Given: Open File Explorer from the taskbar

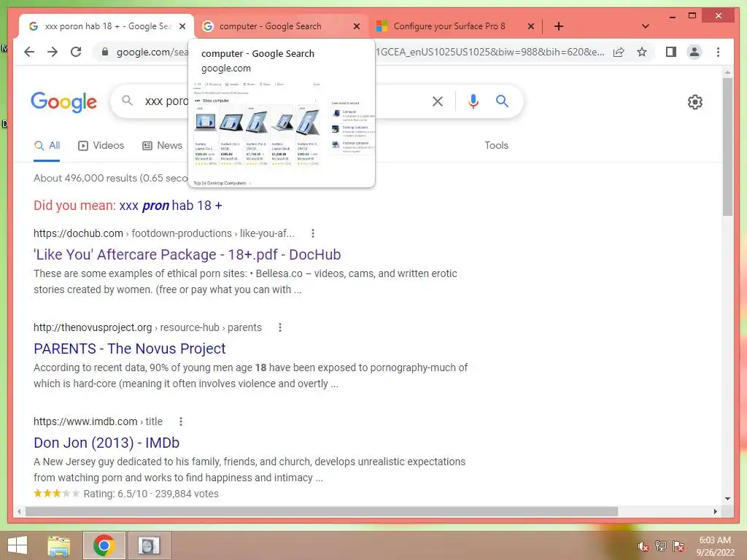Looking at the screenshot, I should [x=59, y=545].
